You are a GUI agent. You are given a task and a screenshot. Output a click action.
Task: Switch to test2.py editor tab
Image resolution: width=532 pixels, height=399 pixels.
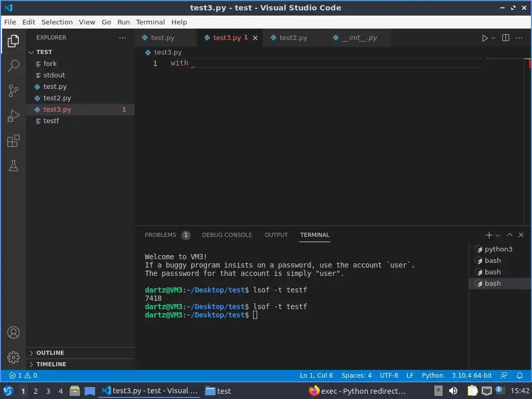[294, 38]
